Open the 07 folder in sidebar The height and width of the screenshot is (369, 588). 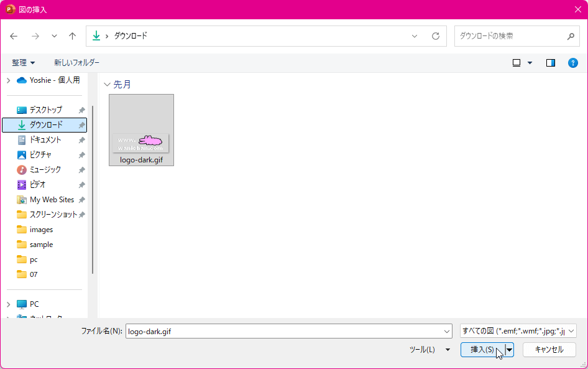[x=34, y=274]
